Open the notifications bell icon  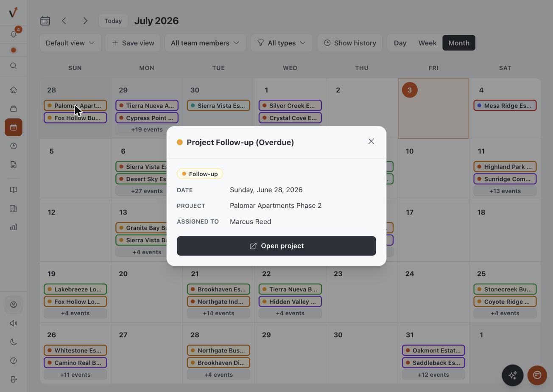coord(14,34)
